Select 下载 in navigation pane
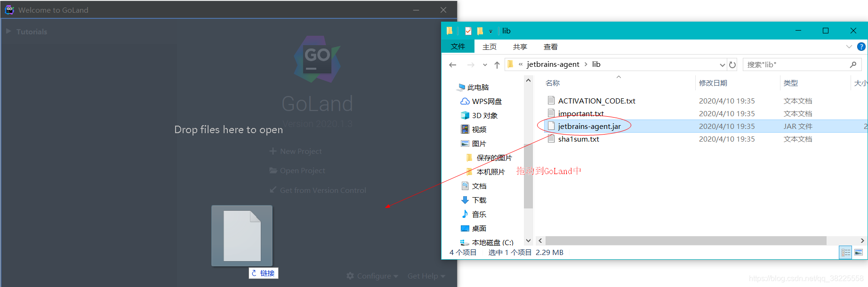 point(474,200)
